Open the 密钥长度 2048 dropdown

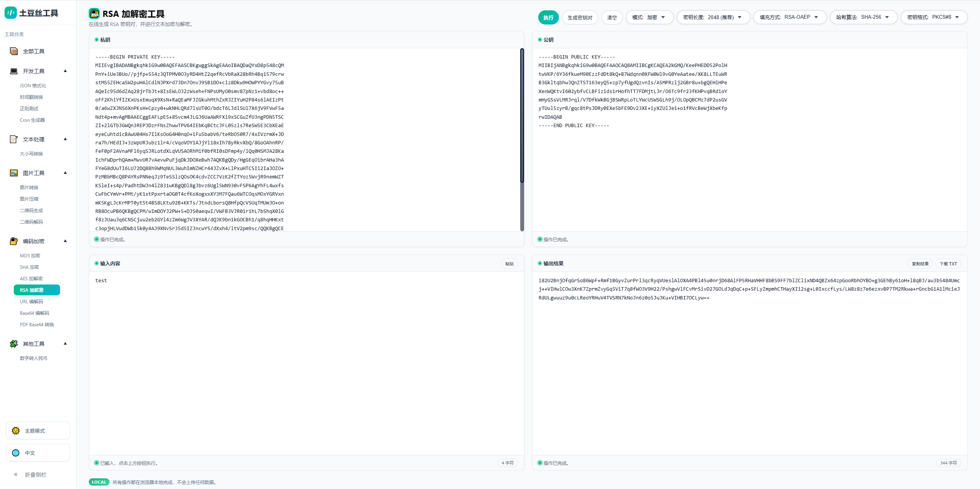(x=713, y=17)
